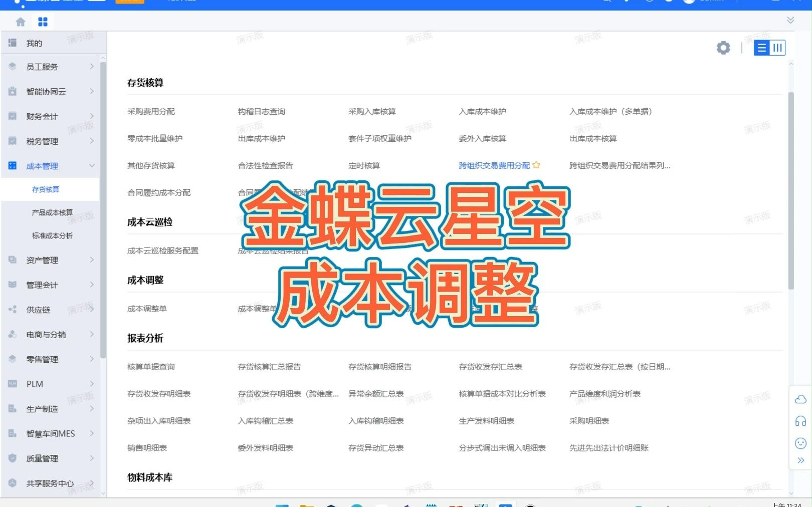Click the sidebar vertical scrollbar
The height and width of the screenshot is (507, 812).
tap(103, 209)
